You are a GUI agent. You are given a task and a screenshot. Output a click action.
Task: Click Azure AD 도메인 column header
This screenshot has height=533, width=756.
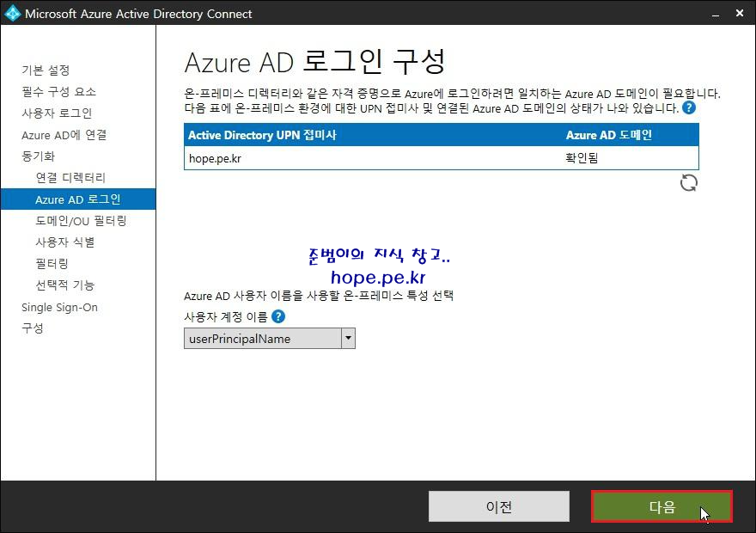point(609,135)
